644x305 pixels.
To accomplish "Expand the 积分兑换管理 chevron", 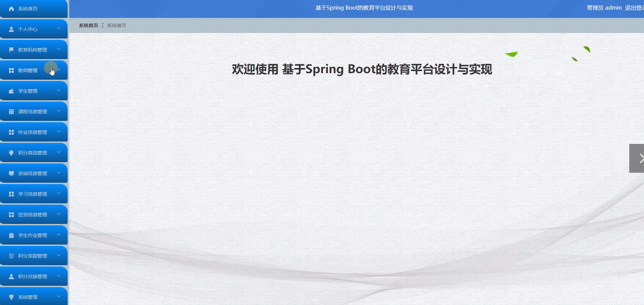I will (59, 276).
